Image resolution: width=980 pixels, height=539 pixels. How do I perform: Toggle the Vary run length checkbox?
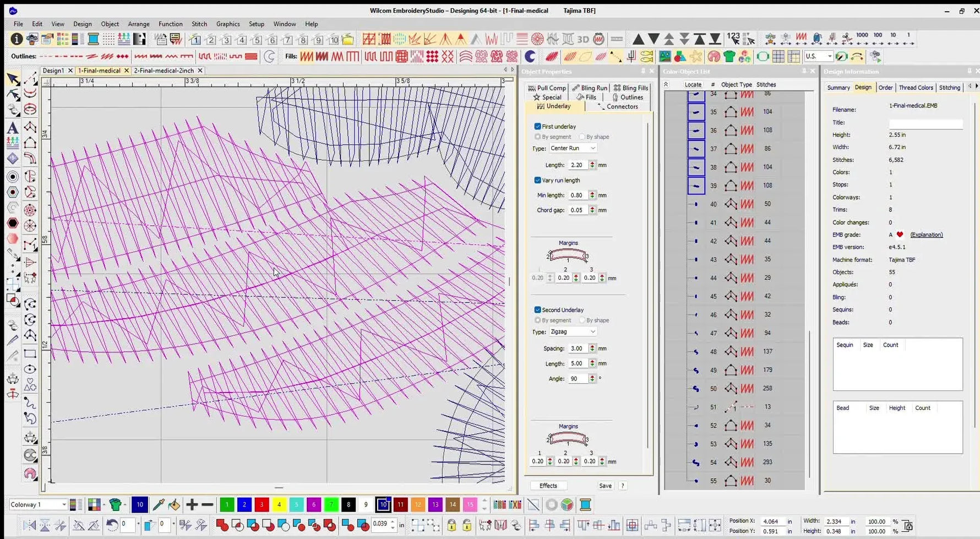(538, 180)
